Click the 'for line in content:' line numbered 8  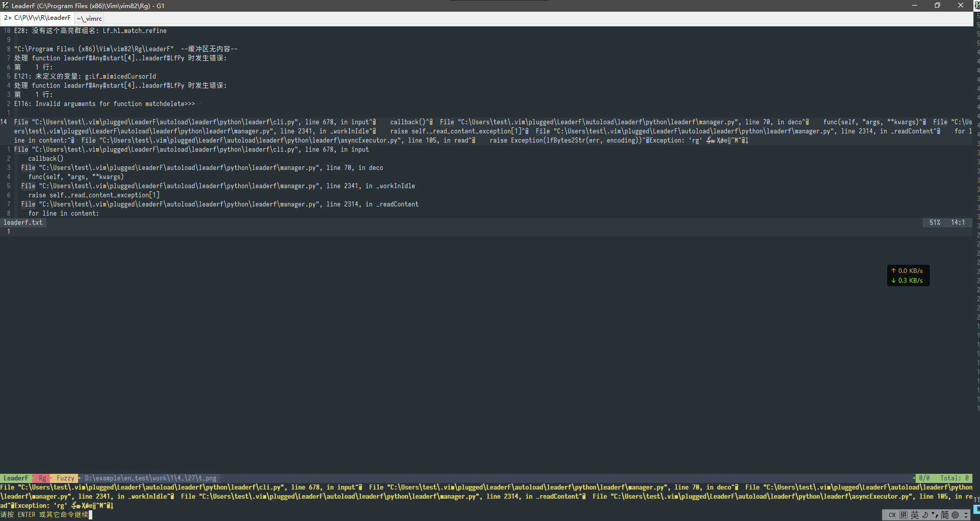(x=63, y=214)
